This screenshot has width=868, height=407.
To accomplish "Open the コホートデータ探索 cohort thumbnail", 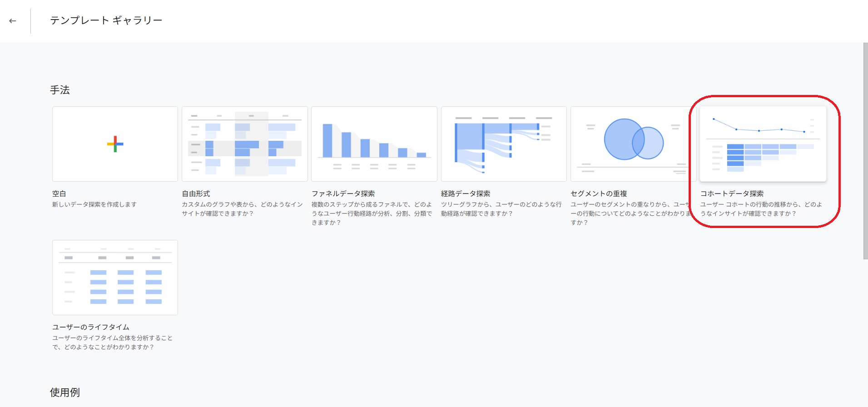I will (763, 144).
